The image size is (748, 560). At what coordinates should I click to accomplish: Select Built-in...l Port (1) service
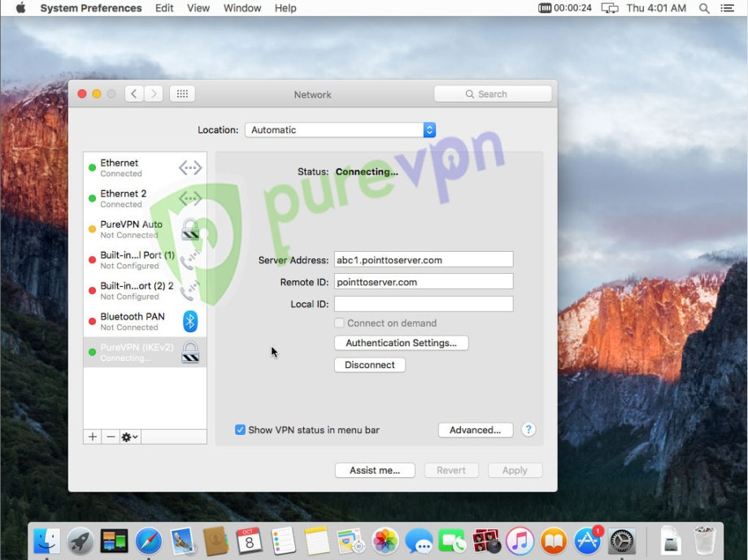point(145,260)
